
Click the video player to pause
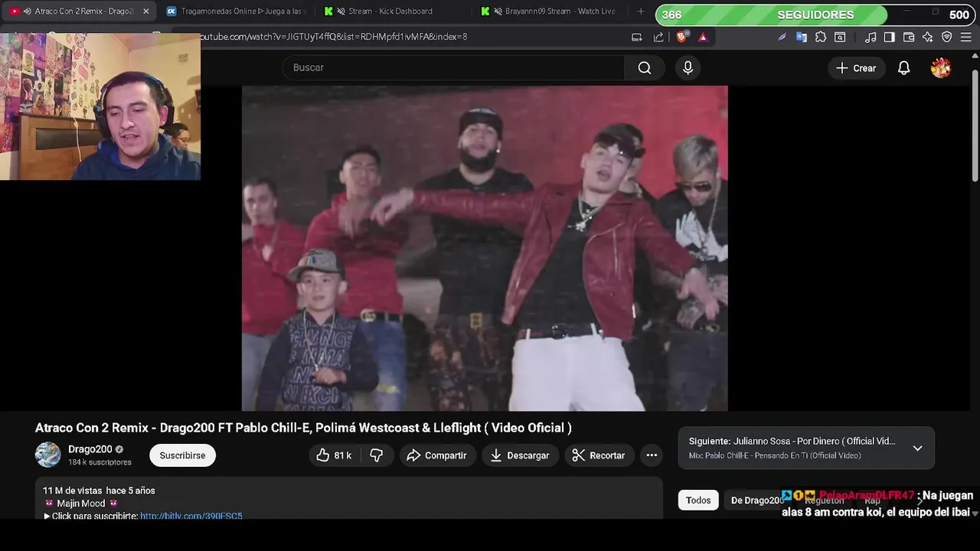pyautogui.click(x=485, y=249)
